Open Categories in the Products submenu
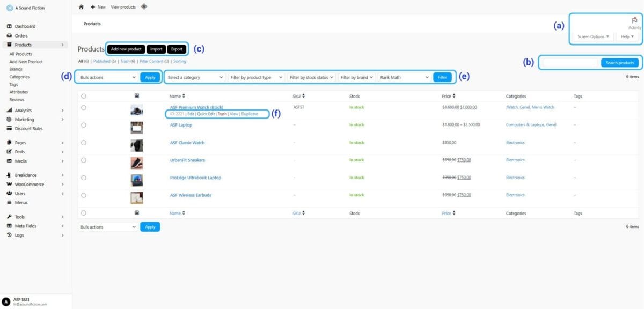 tap(19, 77)
